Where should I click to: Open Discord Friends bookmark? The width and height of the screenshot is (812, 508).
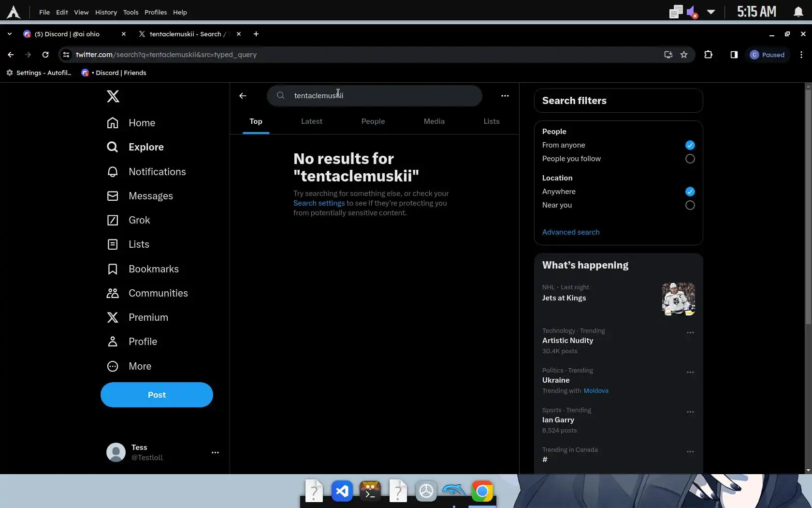pos(114,73)
